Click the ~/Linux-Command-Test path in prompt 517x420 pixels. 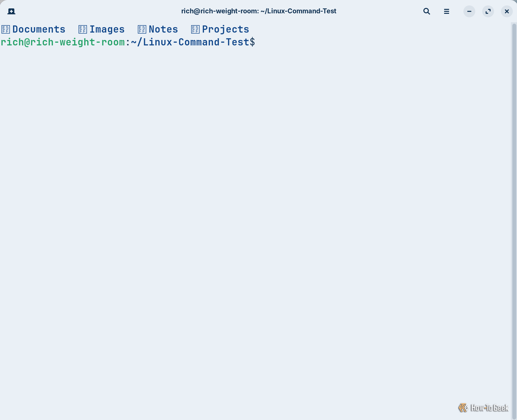190,42
